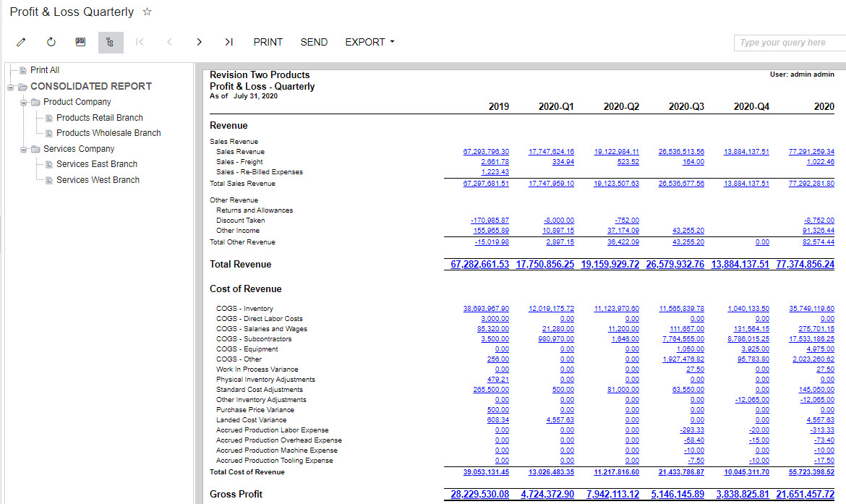The image size is (846, 504).
Task: Click the Product Company folder icon
Action: click(35, 102)
